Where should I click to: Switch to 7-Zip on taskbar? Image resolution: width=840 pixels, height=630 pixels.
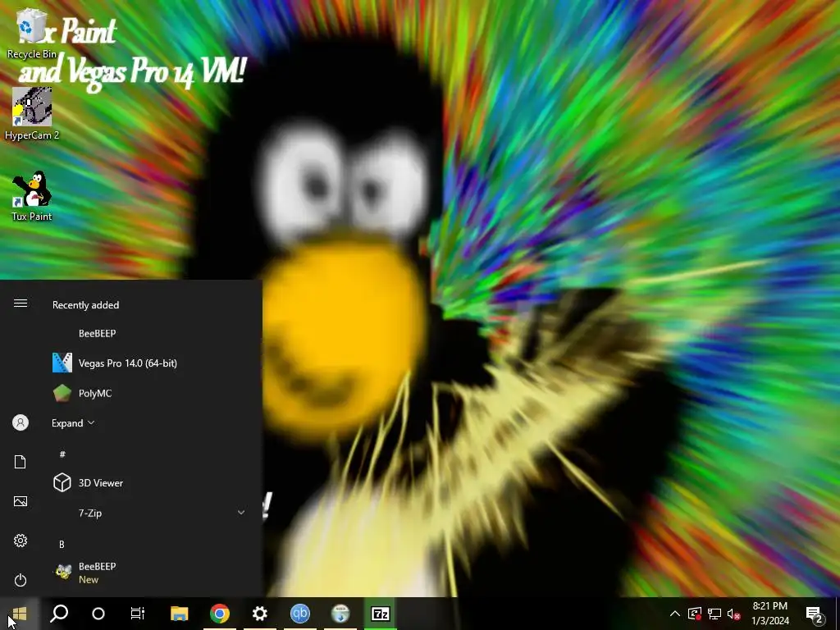point(381,614)
